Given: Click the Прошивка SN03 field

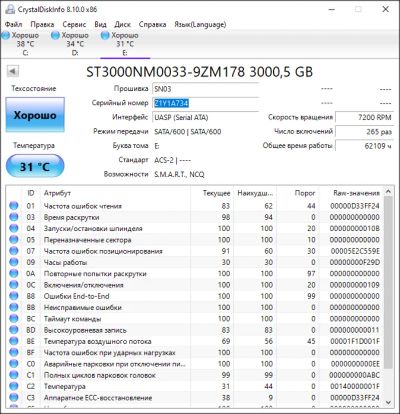Looking at the screenshot, I should pyautogui.click(x=206, y=89).
